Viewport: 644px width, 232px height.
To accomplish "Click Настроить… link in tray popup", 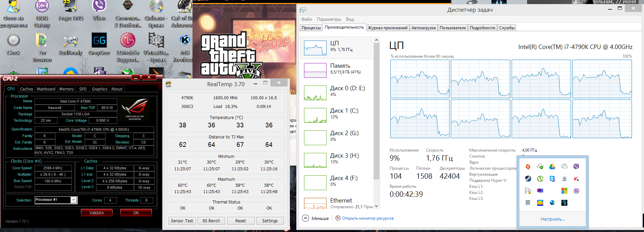I will [553, 219].
